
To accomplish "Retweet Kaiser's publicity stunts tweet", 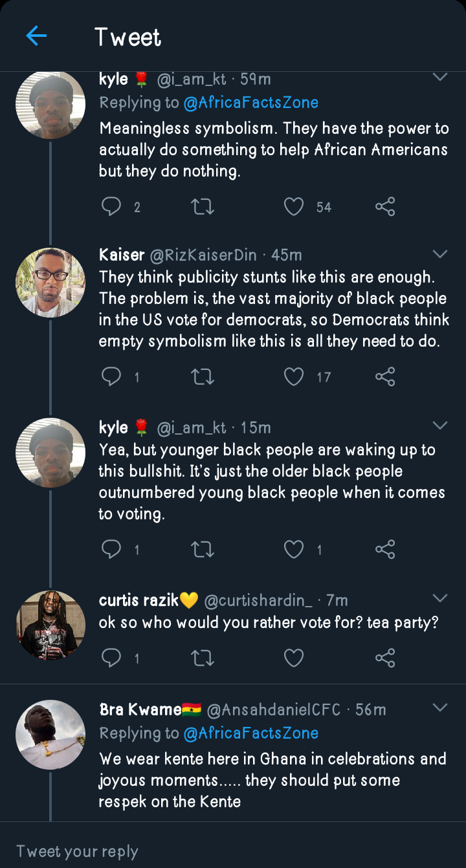I will pos(203,376).
